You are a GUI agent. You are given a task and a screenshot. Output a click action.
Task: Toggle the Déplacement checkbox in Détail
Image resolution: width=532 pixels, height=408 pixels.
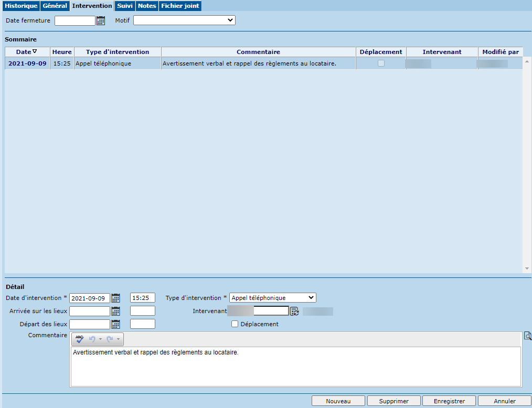tap(235, 324)
